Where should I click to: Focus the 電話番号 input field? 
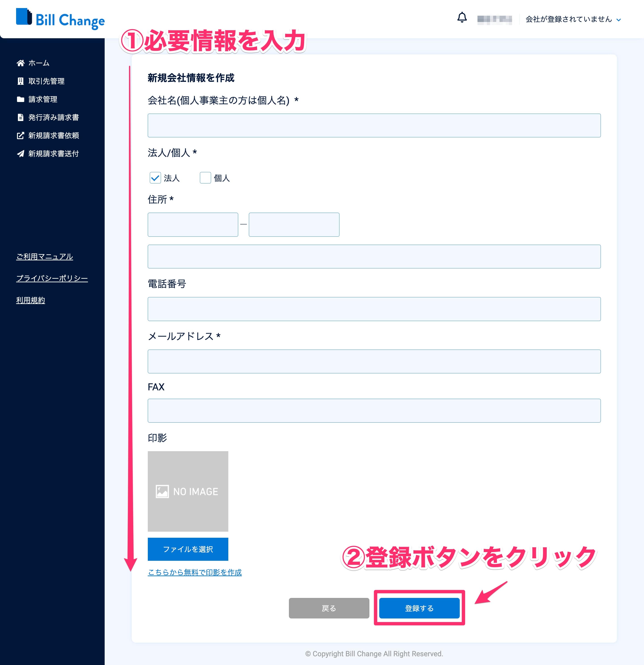[x=374, y=309]
